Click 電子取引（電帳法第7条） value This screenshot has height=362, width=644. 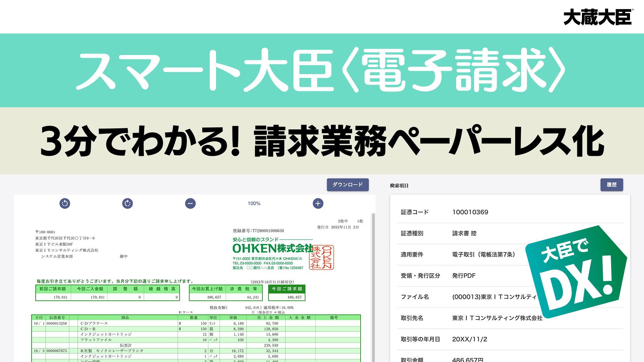click(x=483, y=254)
